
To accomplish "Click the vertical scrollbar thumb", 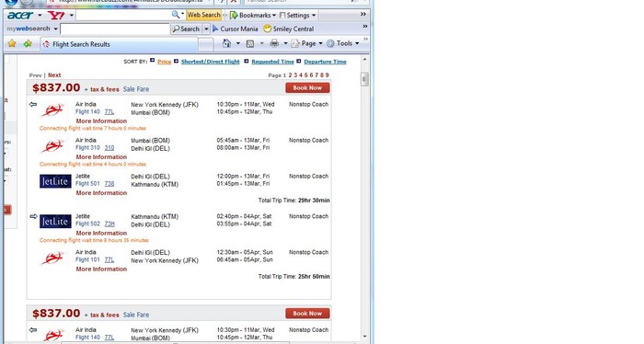I will (x=364, y=79).
